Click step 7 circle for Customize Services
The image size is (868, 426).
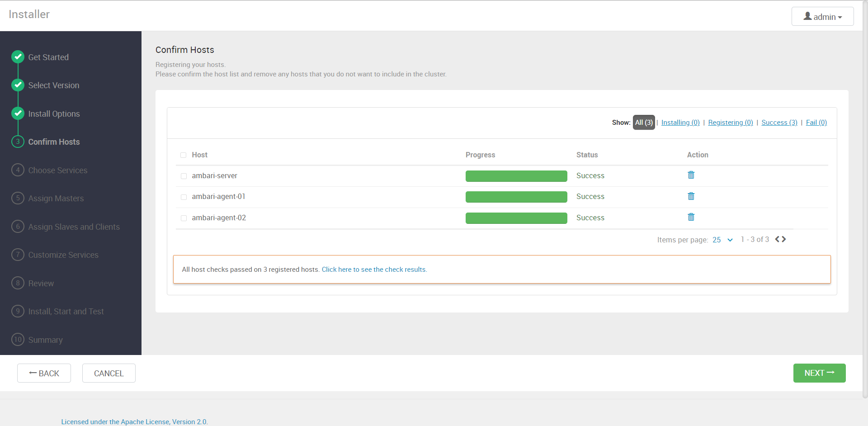click(x=18, y=255)
